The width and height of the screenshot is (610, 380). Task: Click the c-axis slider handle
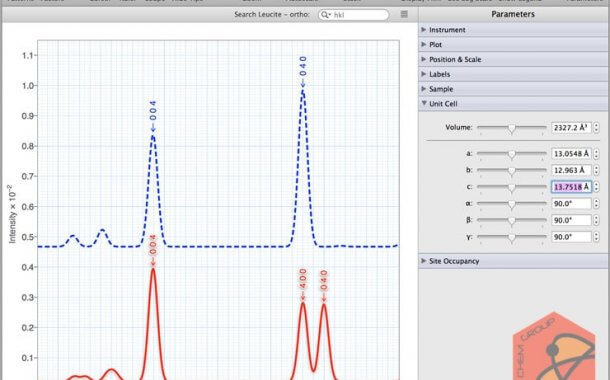tap(512, 187)
